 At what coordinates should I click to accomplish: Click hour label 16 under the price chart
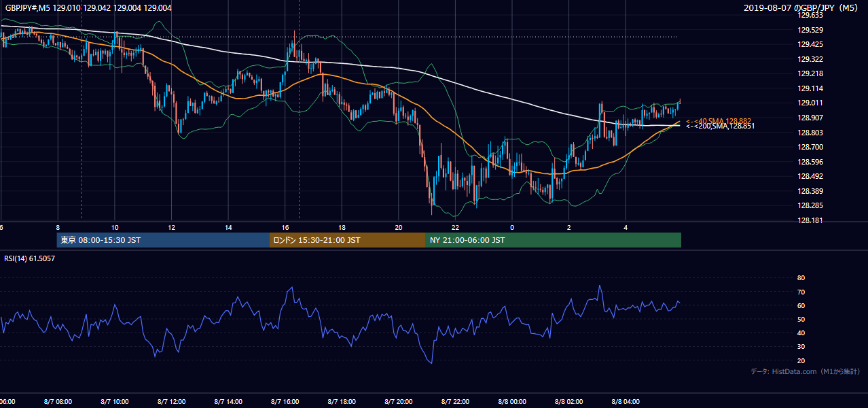[x=285, y=228]
